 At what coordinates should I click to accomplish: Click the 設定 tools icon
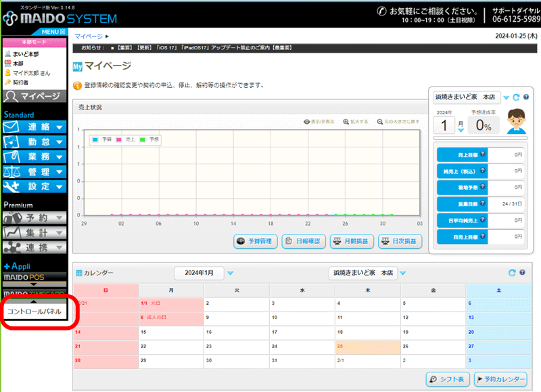11,187
